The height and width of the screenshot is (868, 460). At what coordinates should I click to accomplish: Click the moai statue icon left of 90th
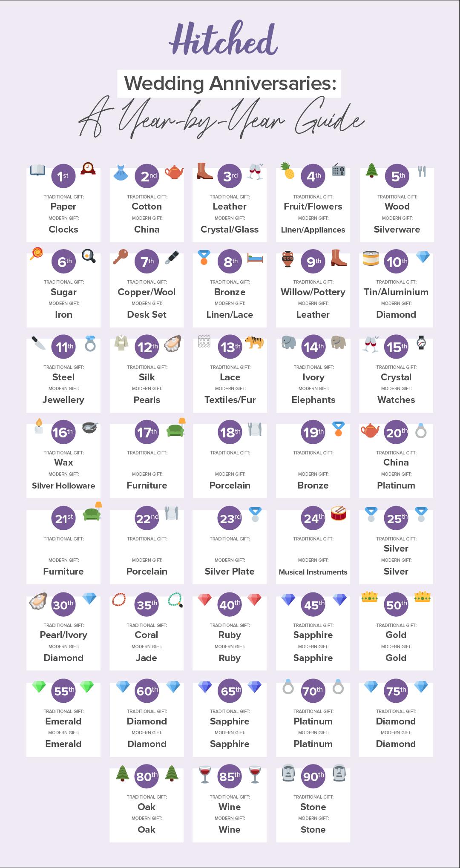click(288, 773)
